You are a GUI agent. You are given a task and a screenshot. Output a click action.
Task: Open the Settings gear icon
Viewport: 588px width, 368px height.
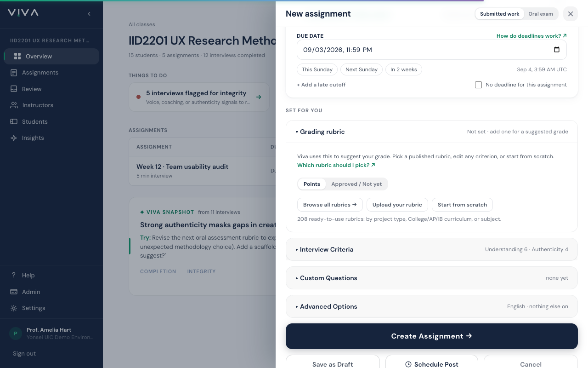coord(14,308)
